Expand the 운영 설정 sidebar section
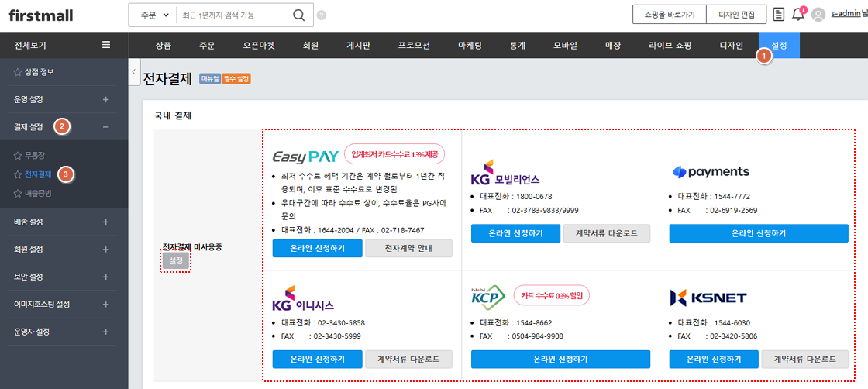 (105, 100)
